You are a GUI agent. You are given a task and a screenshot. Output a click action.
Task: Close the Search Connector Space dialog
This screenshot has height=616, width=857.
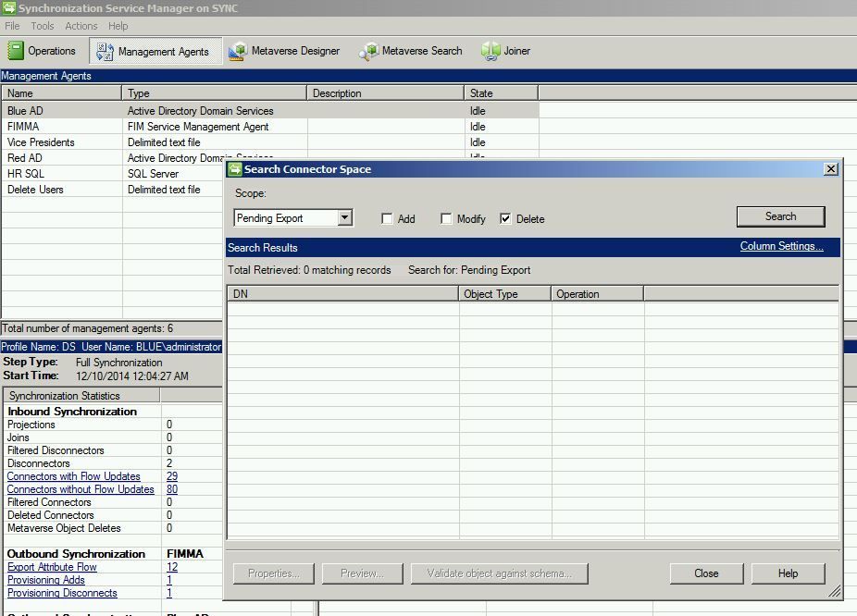[x=831, y=168]
